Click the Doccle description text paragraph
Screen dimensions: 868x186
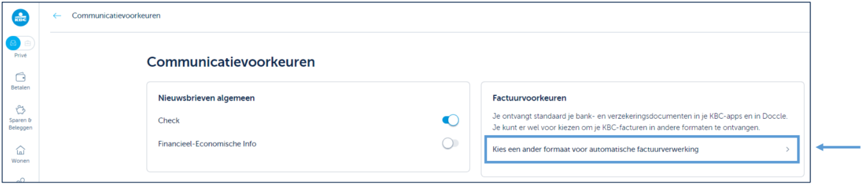639,122
